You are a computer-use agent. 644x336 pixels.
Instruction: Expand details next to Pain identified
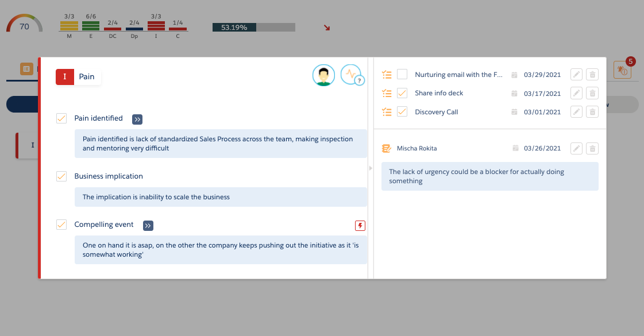click(137, 119)
